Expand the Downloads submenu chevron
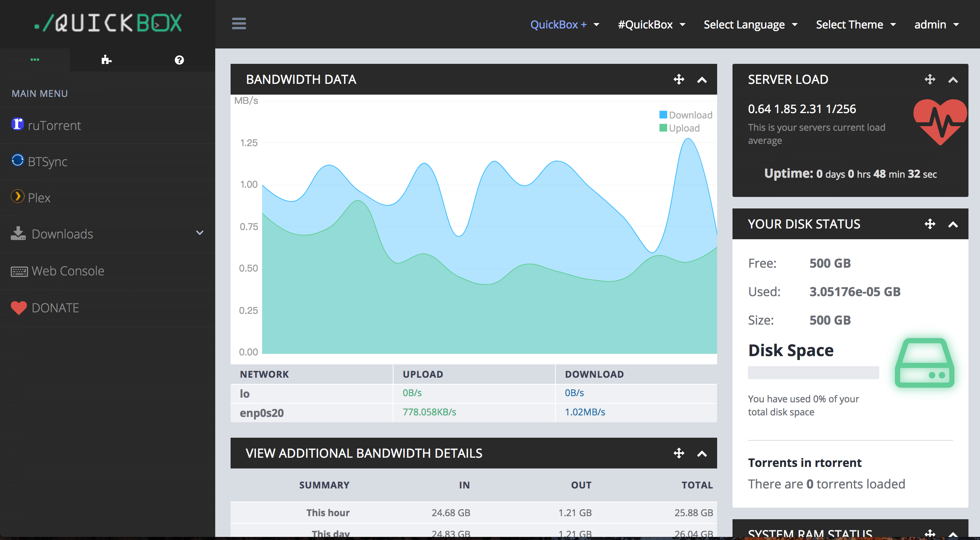This screenshot has width=980, height=540. [199, 233]
